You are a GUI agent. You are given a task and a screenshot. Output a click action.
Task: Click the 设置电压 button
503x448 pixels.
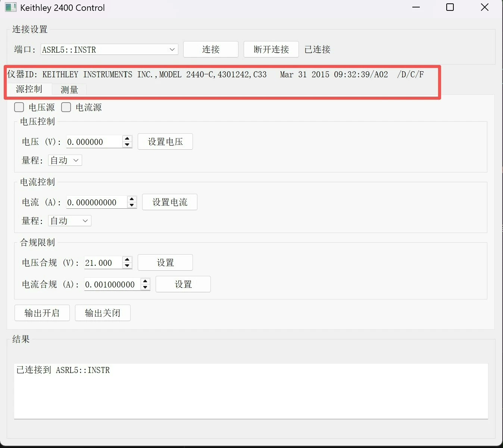pyautogui.click(x=165, y=142)
